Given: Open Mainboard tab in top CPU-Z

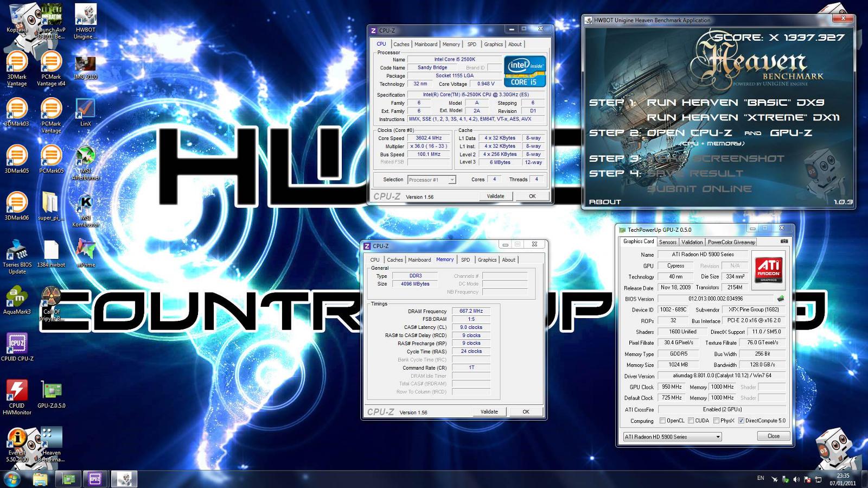Looking at the screenshot, I should pos(426,45).
